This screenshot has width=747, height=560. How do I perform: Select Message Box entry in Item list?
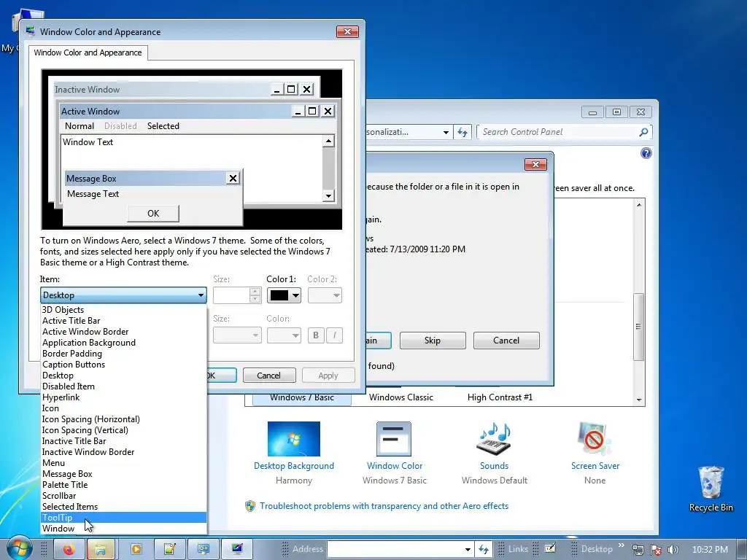123,474
